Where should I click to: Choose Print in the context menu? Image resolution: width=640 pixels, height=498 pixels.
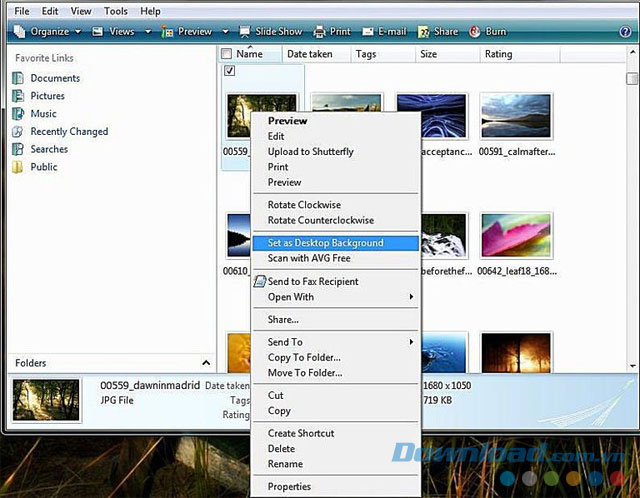[x=336, y=167]
